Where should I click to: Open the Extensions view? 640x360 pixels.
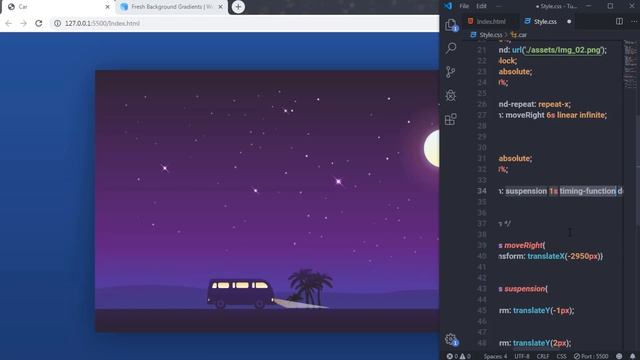pyautogui.click(x=451, y=119)
